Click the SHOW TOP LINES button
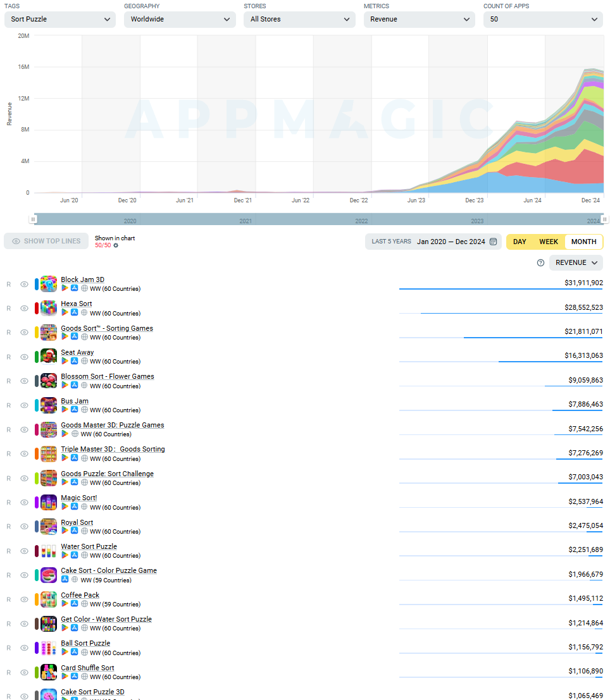Screen dimensions: 610x700 pyautogui.click(x=46, y=241)
